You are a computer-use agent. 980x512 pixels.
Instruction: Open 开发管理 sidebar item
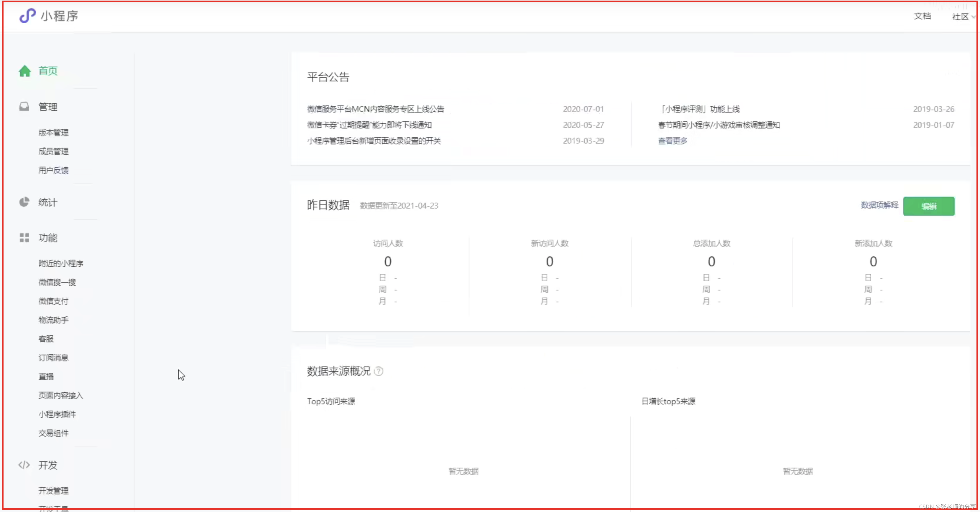(x=54, y=491)
